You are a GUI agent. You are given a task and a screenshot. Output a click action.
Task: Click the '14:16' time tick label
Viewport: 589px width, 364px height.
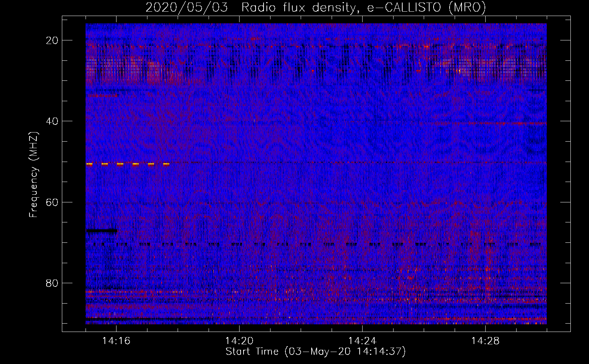pyautogui.click(x=116, y=341)
